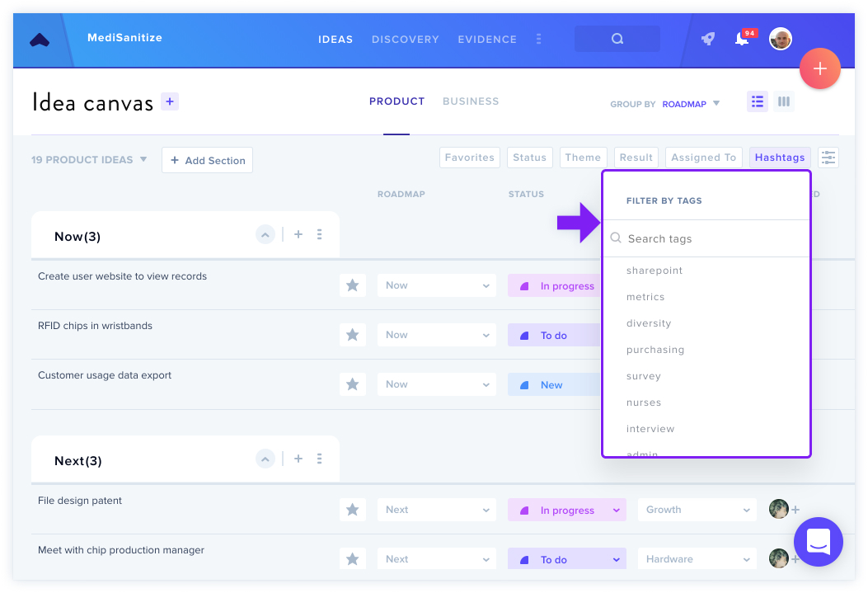Open roadmap dropdown for Meet with chip manager
The width and height of the screenshot is (868, 593).
(x=437, y=558)
